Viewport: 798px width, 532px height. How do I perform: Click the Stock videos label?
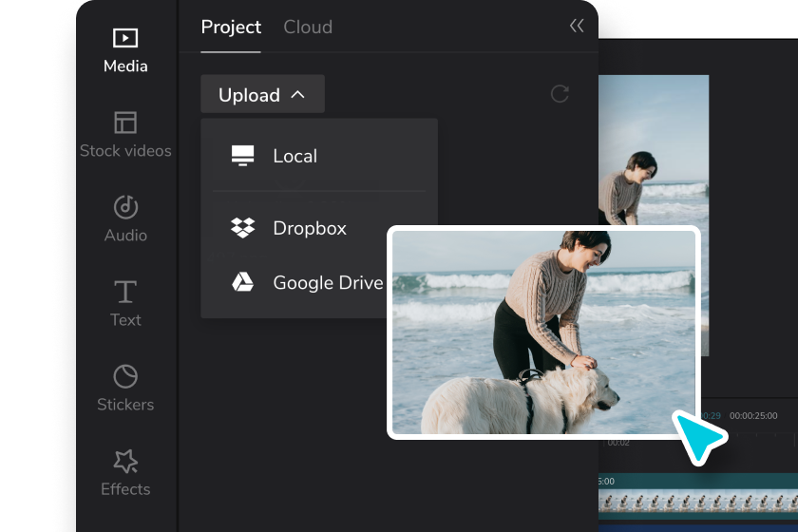[125, 151]
